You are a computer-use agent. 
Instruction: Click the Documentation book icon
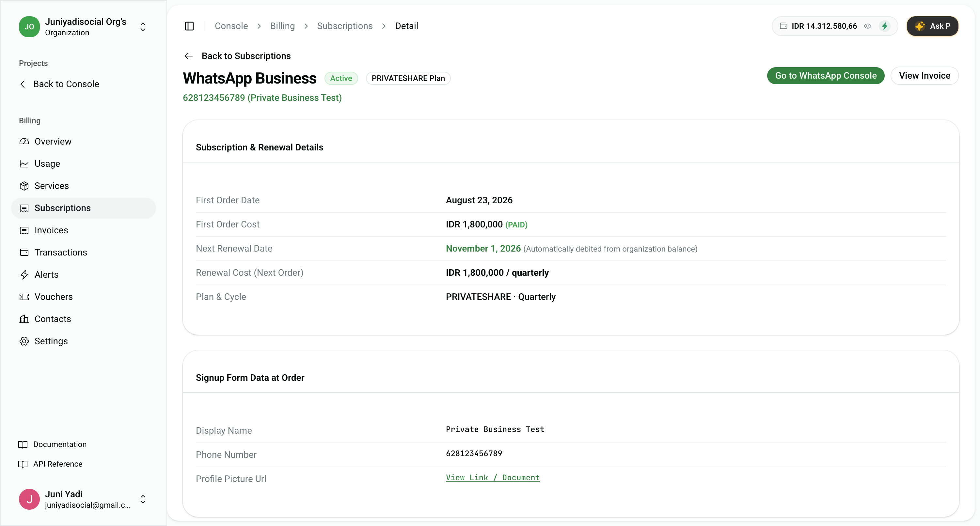(x=23, y=445)
